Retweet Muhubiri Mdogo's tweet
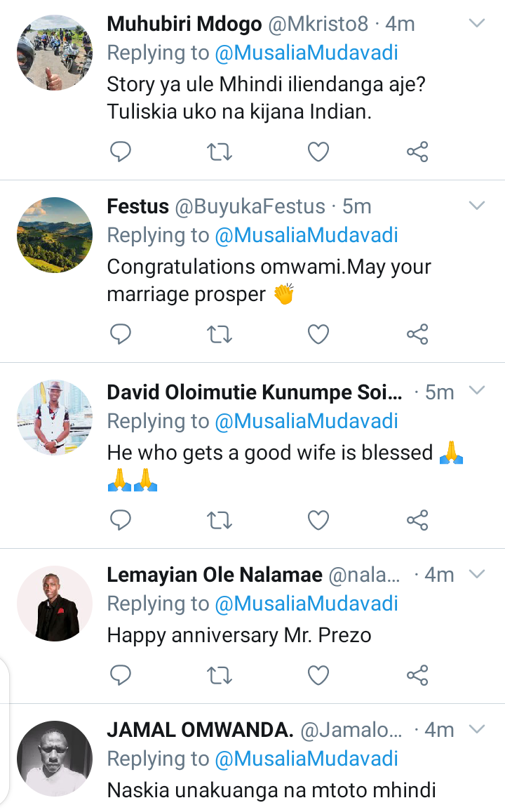Image resolution: width=505 pixels, height=812 pixels. (x=220, y=152)
